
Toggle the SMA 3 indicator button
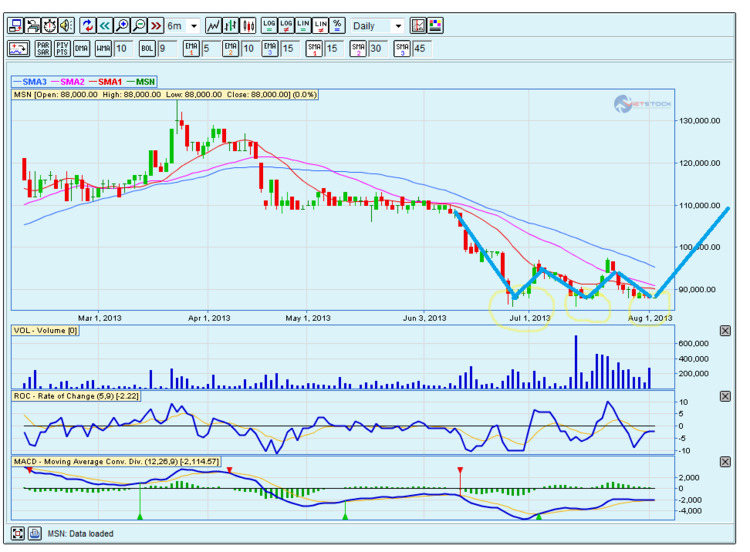coord(402,48)
